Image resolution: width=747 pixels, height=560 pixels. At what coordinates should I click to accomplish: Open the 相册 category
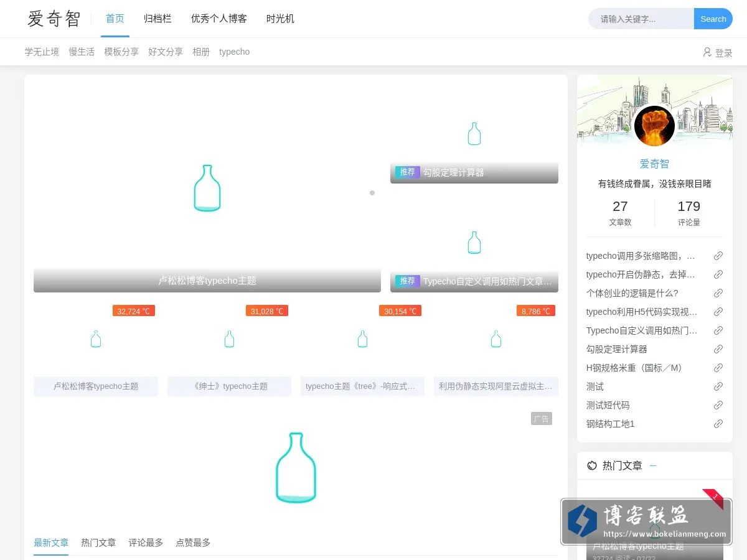click(x=201, y=52)
